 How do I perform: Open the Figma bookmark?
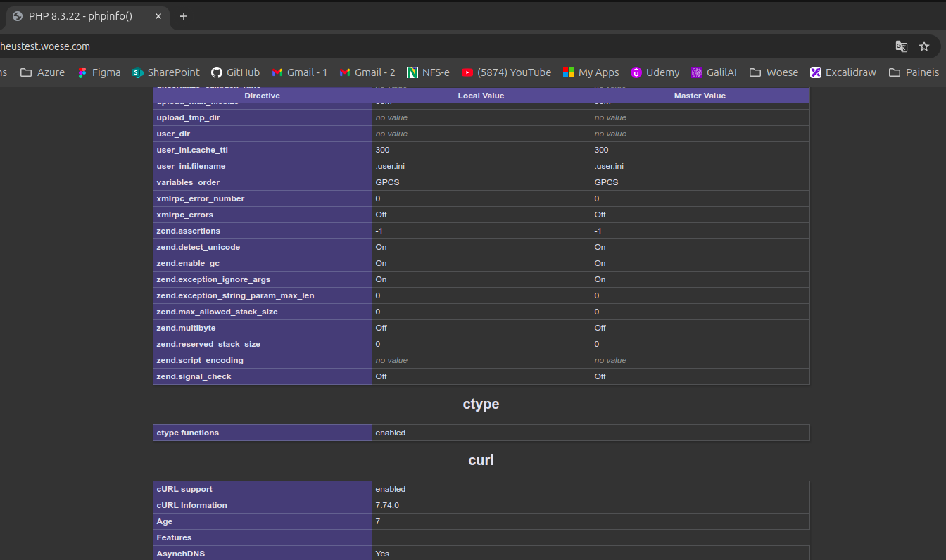click(x=99, y=72)
